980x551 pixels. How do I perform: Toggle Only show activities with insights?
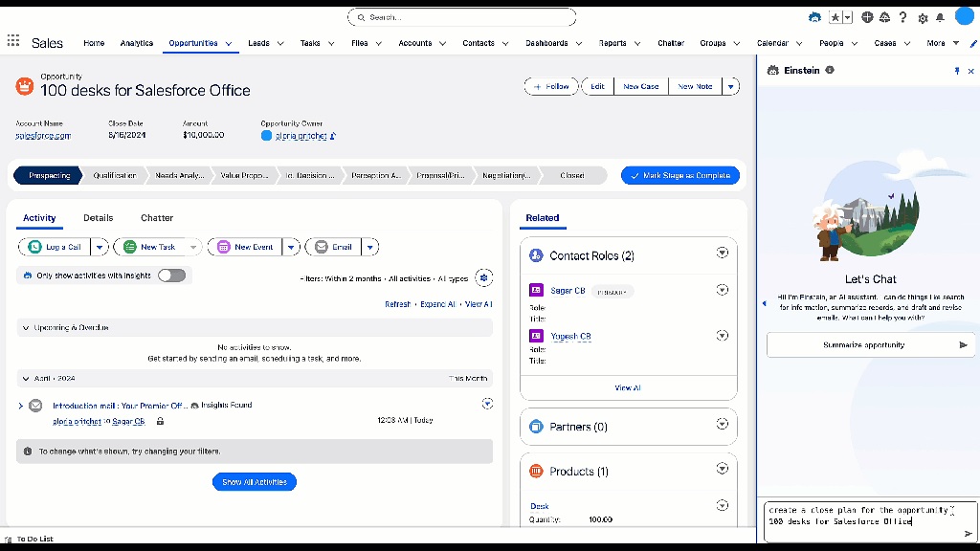172,275
